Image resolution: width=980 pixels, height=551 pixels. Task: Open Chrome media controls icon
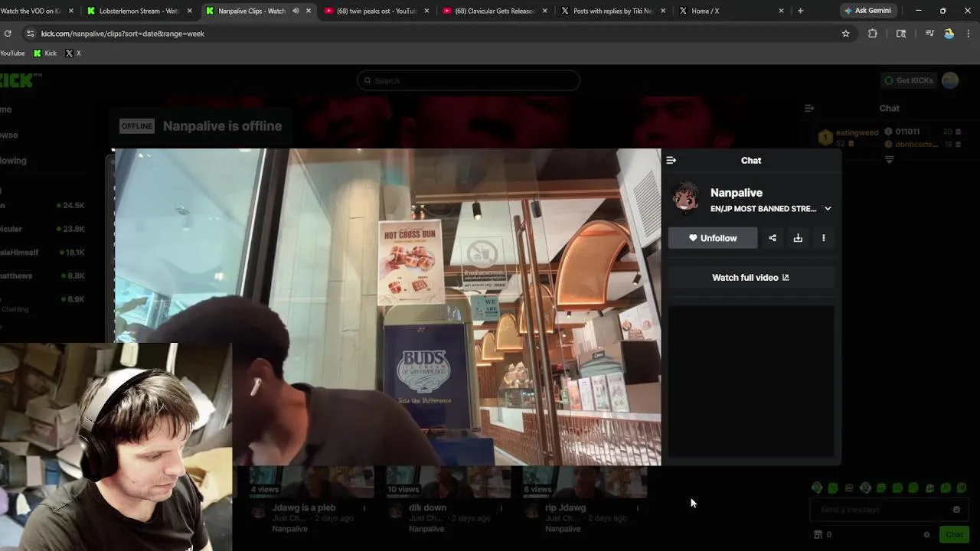pyautogui.click(x=929, y=34)
